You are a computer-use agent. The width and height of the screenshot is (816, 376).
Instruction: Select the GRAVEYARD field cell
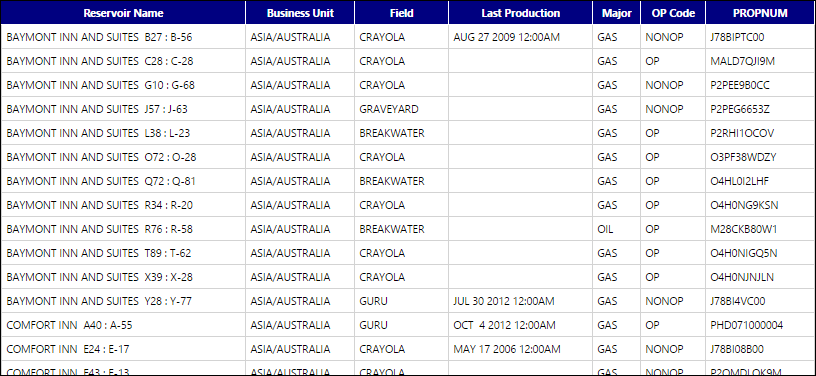click(x=401, y=109)
